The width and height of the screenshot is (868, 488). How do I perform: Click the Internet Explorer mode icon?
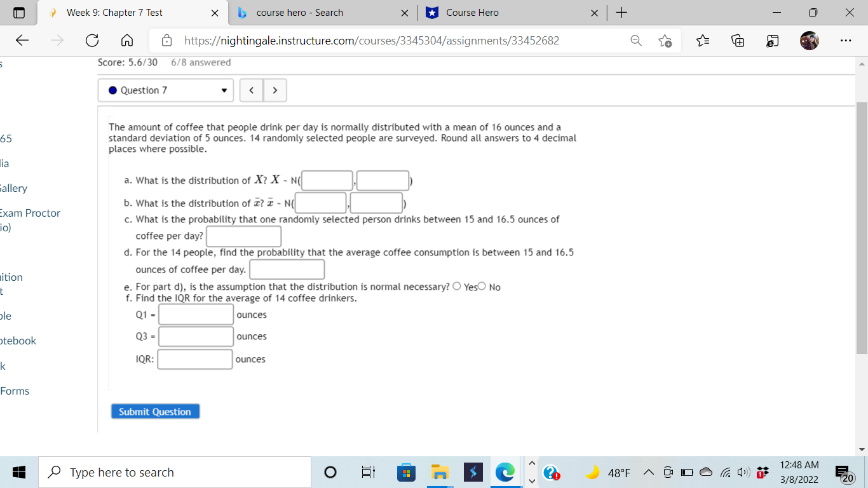click(x=772, y=40)
